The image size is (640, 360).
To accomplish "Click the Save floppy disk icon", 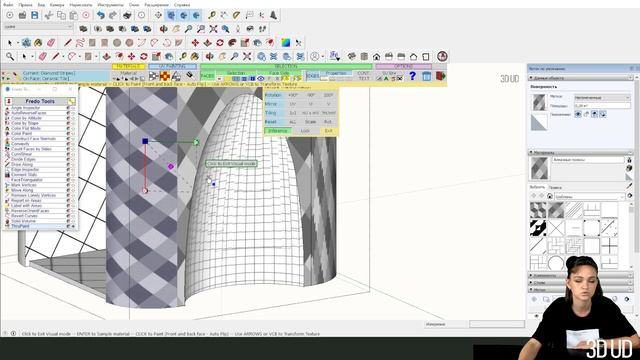I will [x=35, y=16].
